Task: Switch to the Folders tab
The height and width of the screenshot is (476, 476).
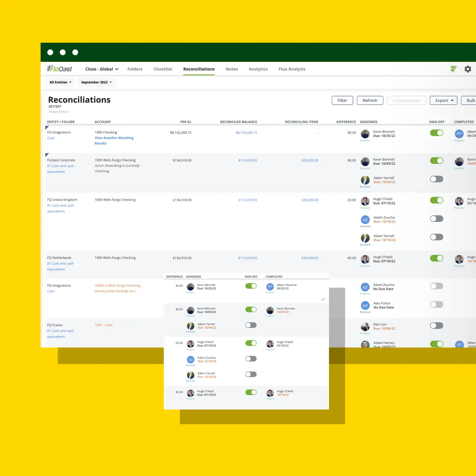Action: tap(135, 69)
